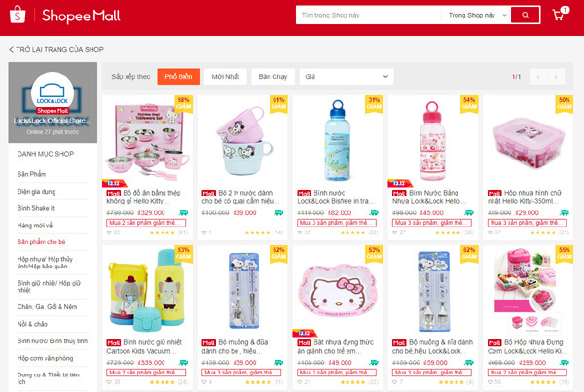
Task: Open Bình Shake it category
Action: click(x=35, y=208)
